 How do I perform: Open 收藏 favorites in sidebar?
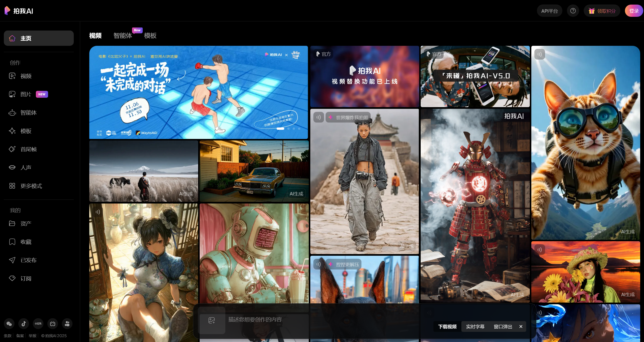coord(26,242)
